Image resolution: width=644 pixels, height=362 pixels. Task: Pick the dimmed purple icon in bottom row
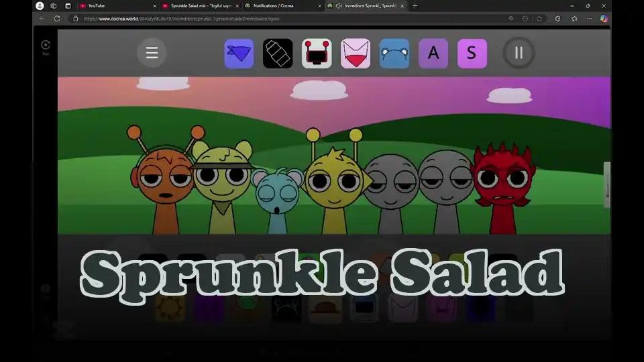coord(209,308)
